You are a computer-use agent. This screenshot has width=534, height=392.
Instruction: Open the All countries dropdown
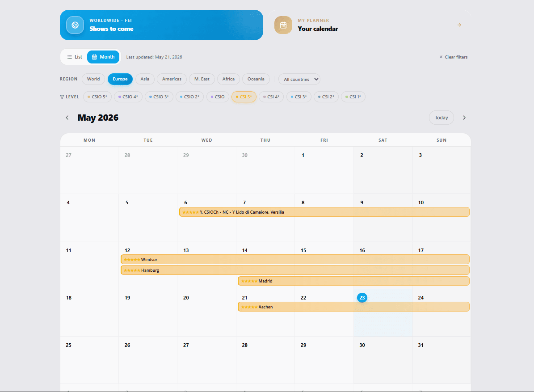(299, 80)
